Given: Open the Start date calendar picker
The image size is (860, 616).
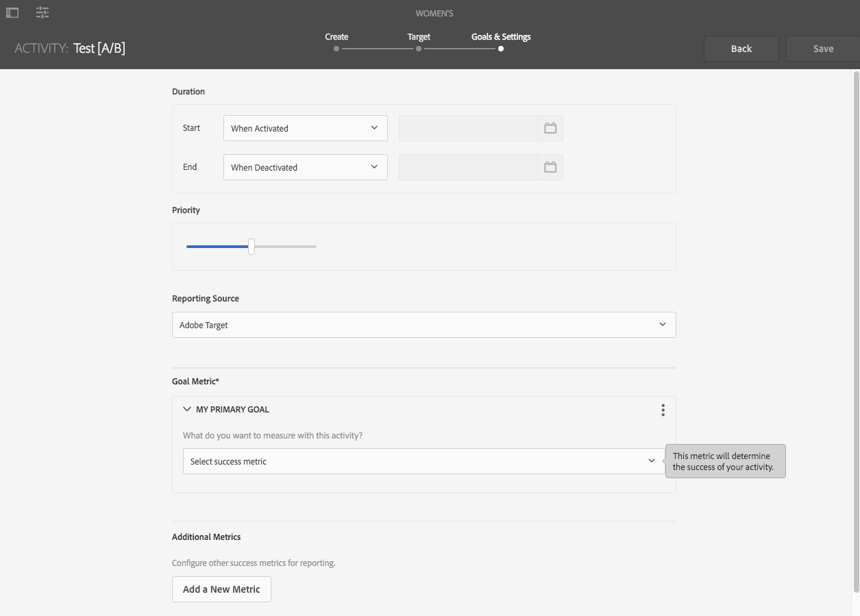Looking at the screenshot, I should click(550, 128).
